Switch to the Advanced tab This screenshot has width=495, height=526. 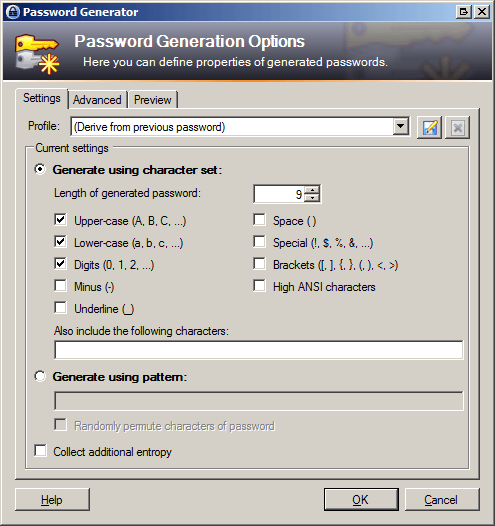coord(97,100)
